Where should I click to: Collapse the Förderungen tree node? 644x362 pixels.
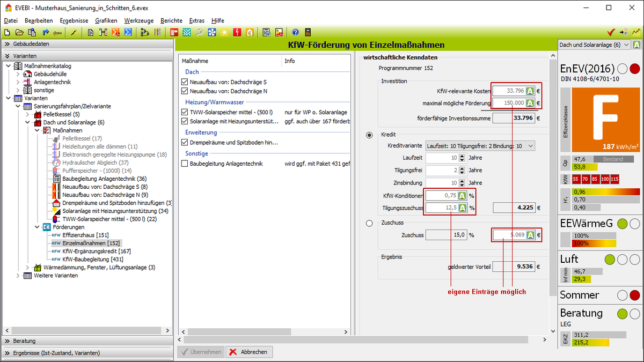(x=36, y=227)
